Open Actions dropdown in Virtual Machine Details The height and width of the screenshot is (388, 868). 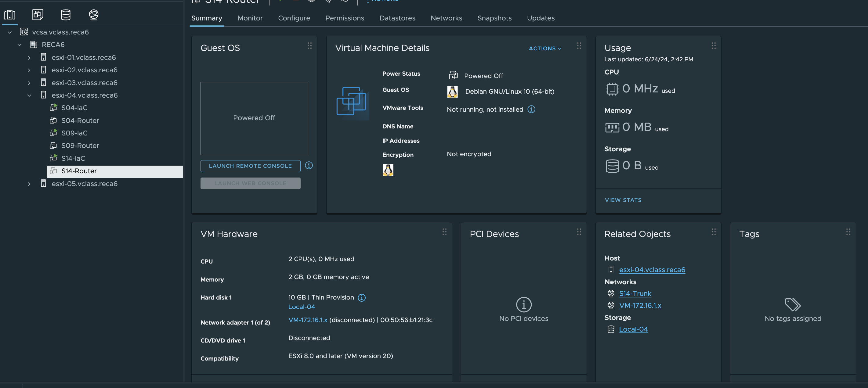[x=544, y=48]
